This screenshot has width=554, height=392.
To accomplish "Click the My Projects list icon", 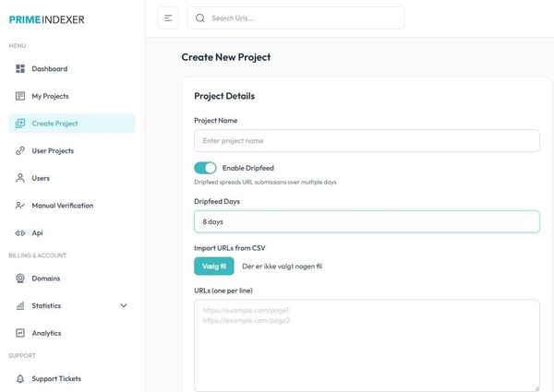I will [x=20, y=96].
